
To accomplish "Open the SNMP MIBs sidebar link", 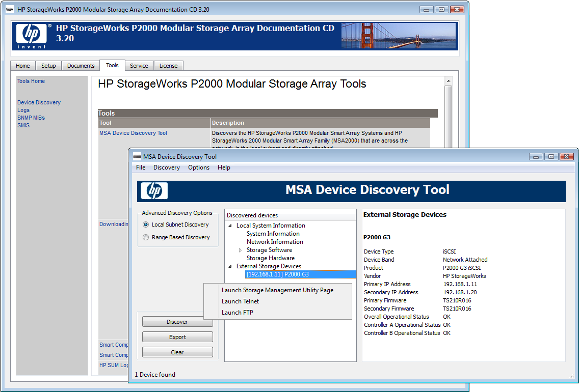I will point(31,118).
